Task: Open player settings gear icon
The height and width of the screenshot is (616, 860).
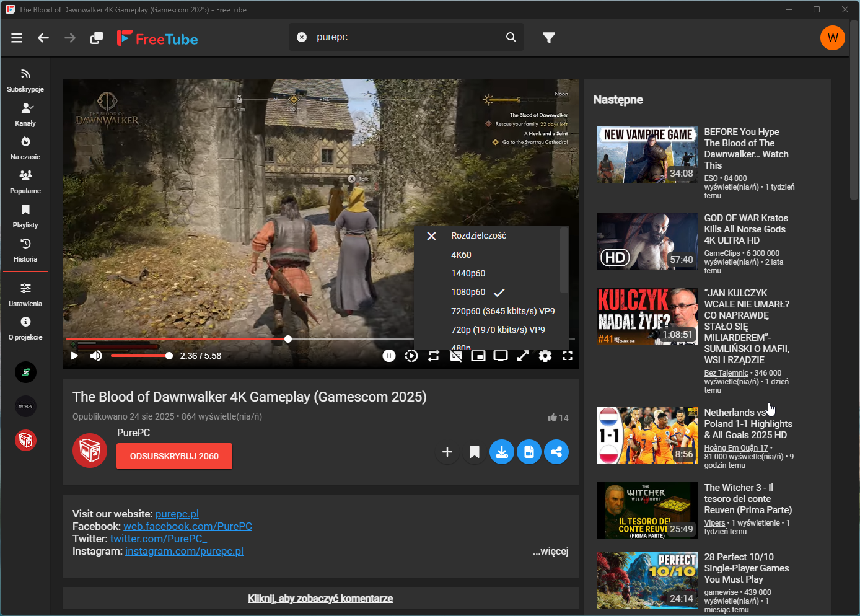Action: [545, 356]
